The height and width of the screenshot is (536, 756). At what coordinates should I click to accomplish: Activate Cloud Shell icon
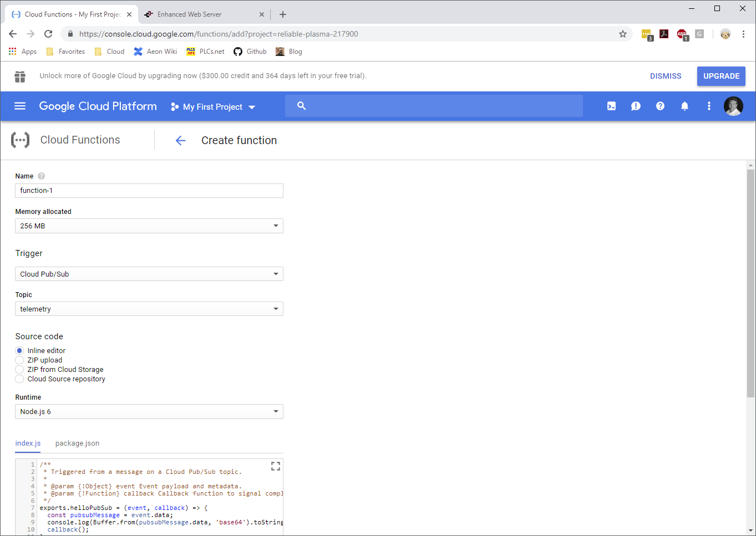coord(611,106)
